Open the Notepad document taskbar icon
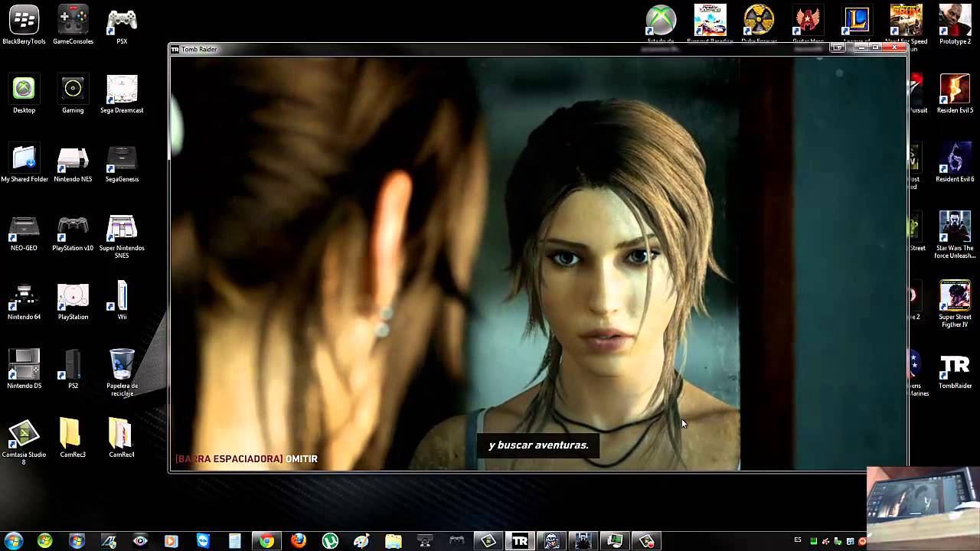 (x=235, y=541)
